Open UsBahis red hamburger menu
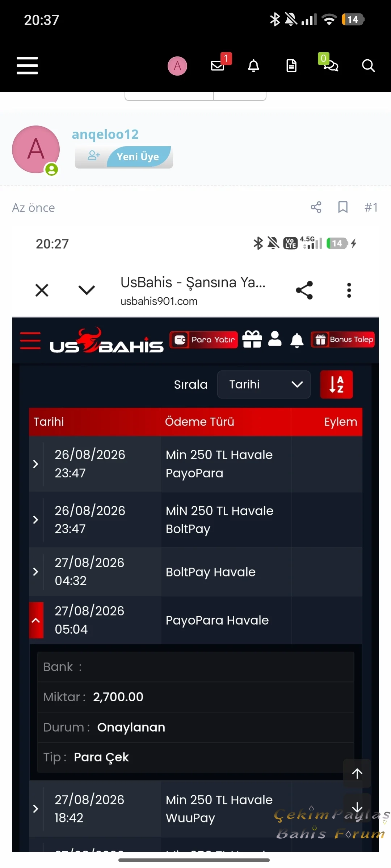This screenshot has width=391, height=868. (x=30, y=340)
